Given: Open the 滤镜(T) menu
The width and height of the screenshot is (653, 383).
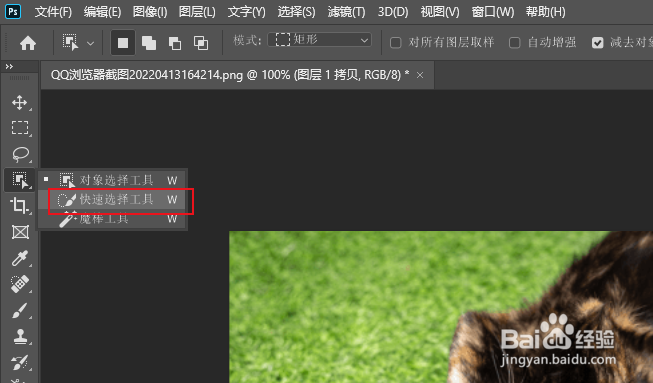Looking at the screenshot, I should pos(346,12).
